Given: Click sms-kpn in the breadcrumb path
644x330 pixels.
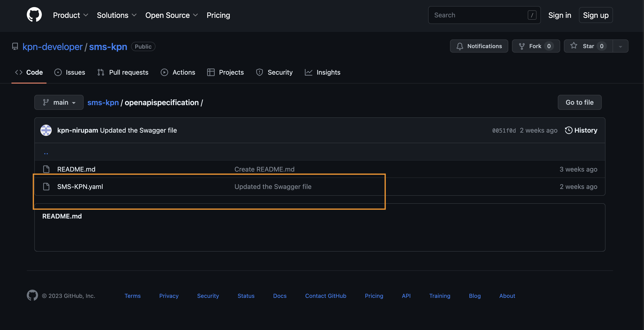Looking at the screenshot, I should 103,102.
